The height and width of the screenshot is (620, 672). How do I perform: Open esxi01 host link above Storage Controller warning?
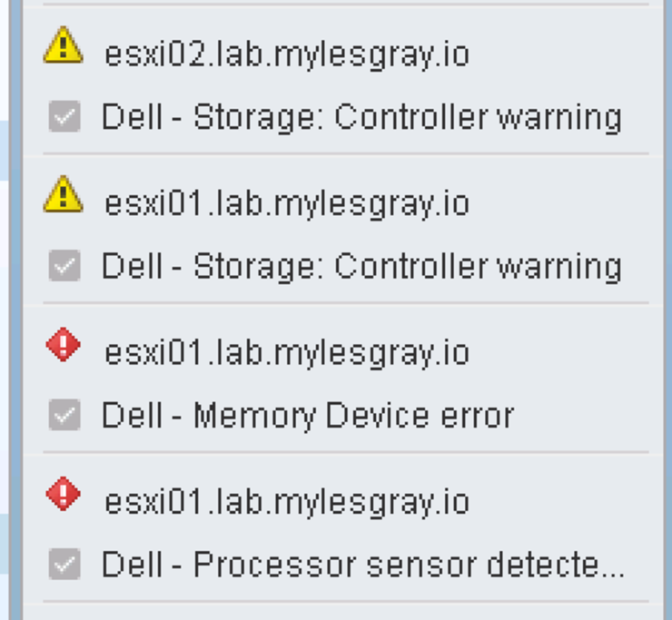coord(287,204)
